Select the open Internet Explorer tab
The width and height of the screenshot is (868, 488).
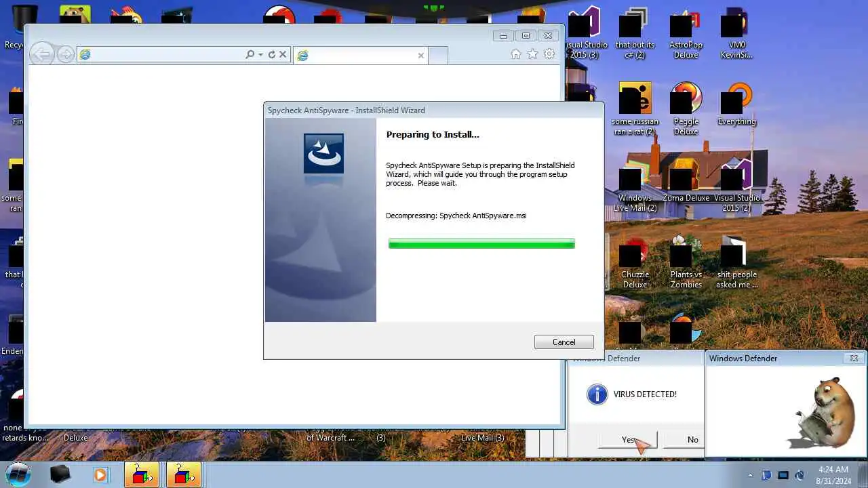(360, 56)
